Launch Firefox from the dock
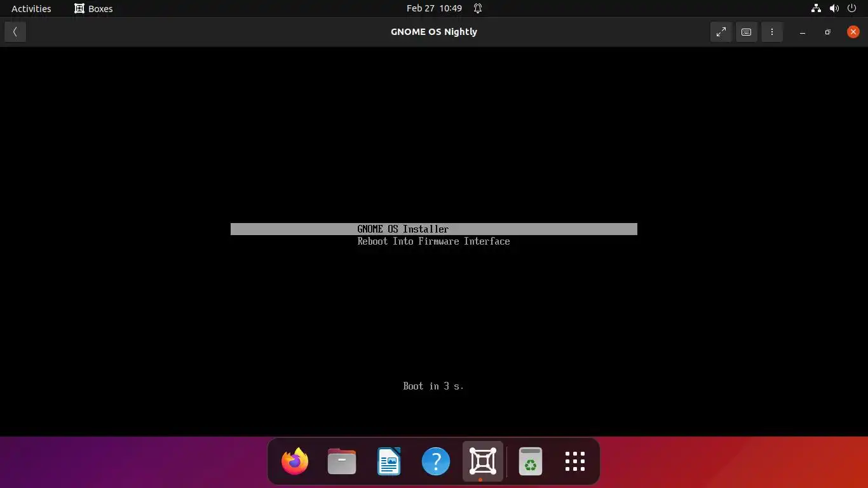The width and height of the screenshot is (868, 488). [295, 461]
